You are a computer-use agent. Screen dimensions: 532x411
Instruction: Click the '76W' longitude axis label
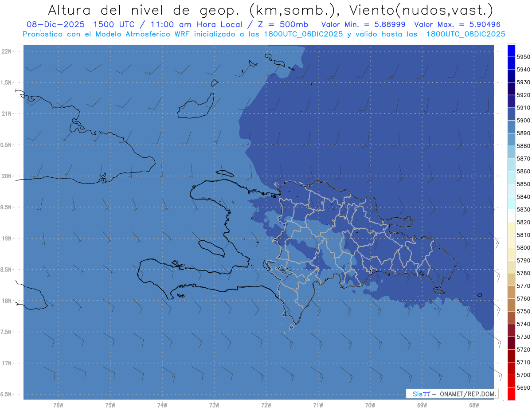pos(58,406)
